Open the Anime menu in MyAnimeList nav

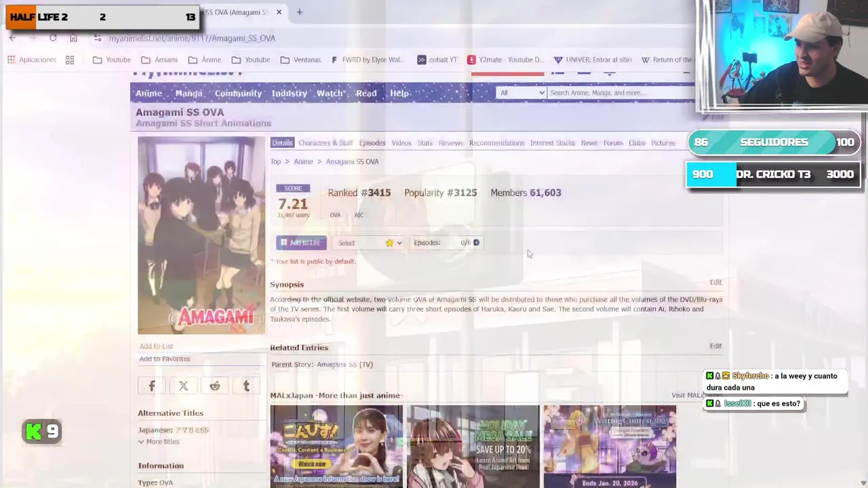pos(149,94)
